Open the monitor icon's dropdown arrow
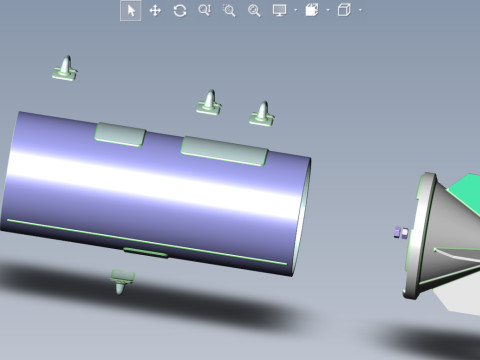The image size is (480, 360). (295, 10)
